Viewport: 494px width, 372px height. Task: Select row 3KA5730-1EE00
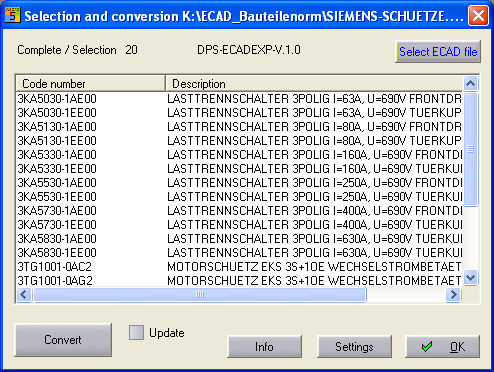click(x=239, y=225)
